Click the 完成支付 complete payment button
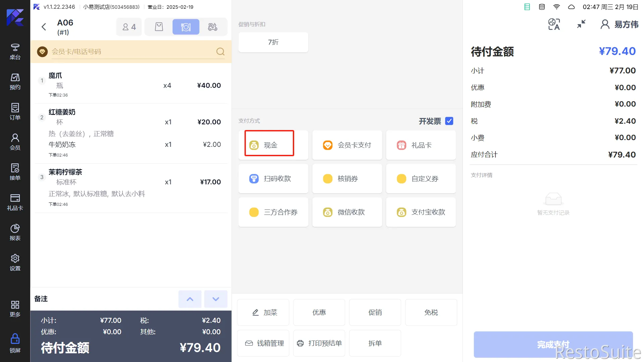644x362 pixels. (x=553, y=345)
